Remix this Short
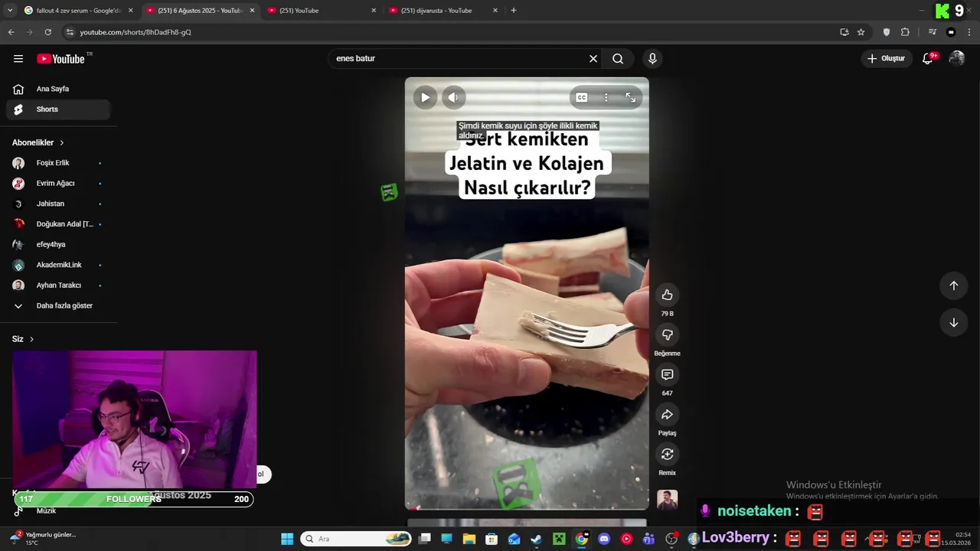 point(667,454)
